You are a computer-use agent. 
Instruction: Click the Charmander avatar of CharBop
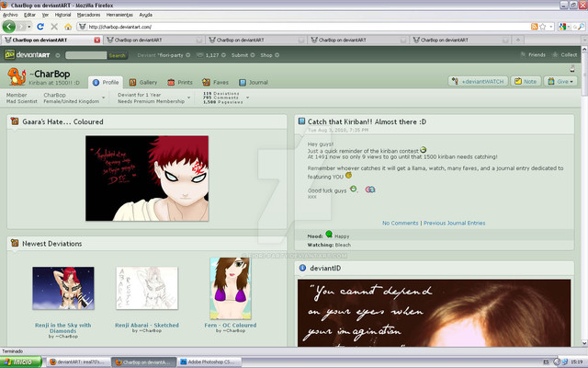[x=17, y=76]
